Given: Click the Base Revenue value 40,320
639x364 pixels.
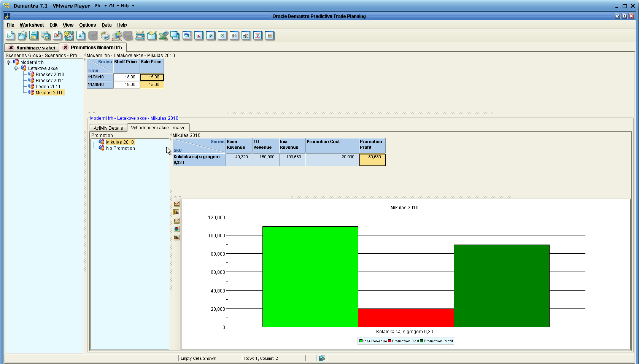Looking at the screenshot, I should (x=239, y=160).
